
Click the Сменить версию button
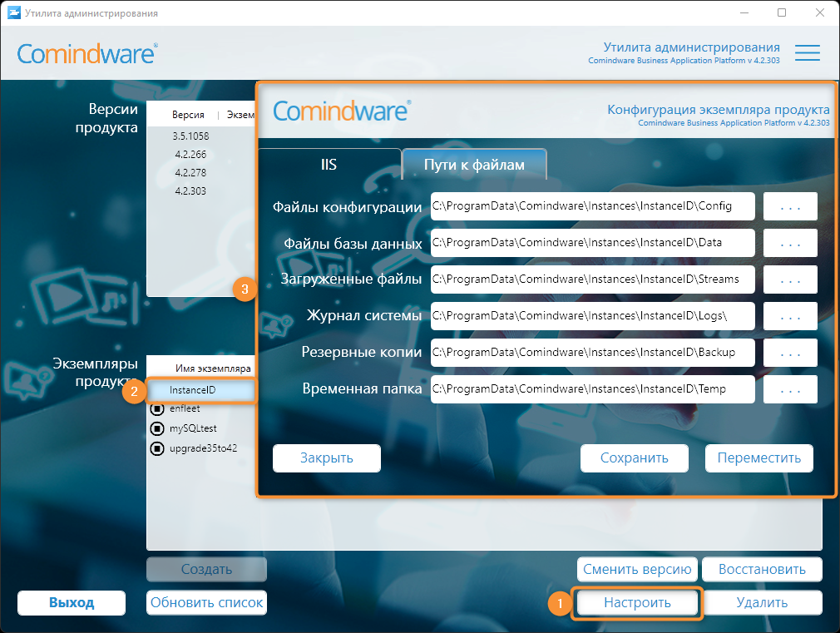click(x=638, y=569)
